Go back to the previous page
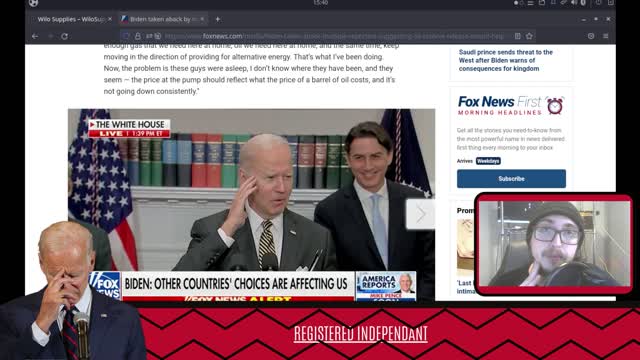 (x=35, y=36)
